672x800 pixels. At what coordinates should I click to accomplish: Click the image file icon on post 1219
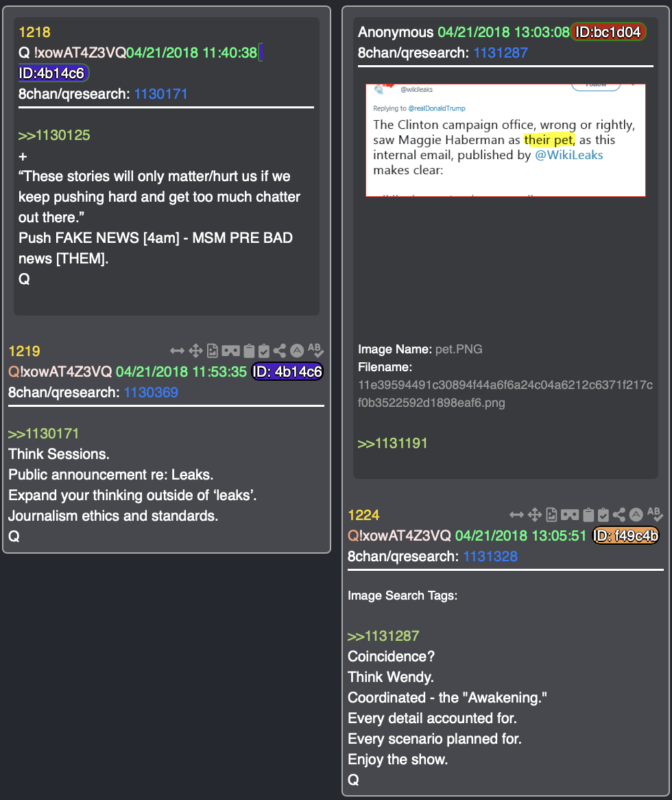[213, 351]
